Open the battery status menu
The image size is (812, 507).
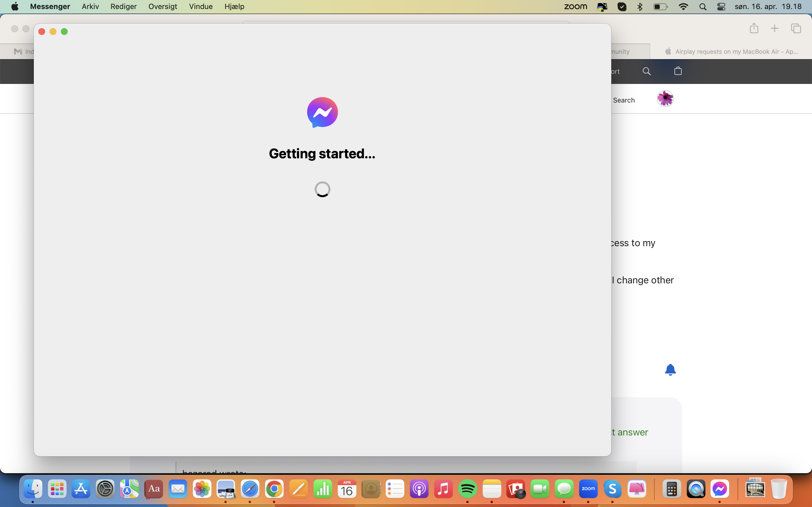tap(660, 7)
